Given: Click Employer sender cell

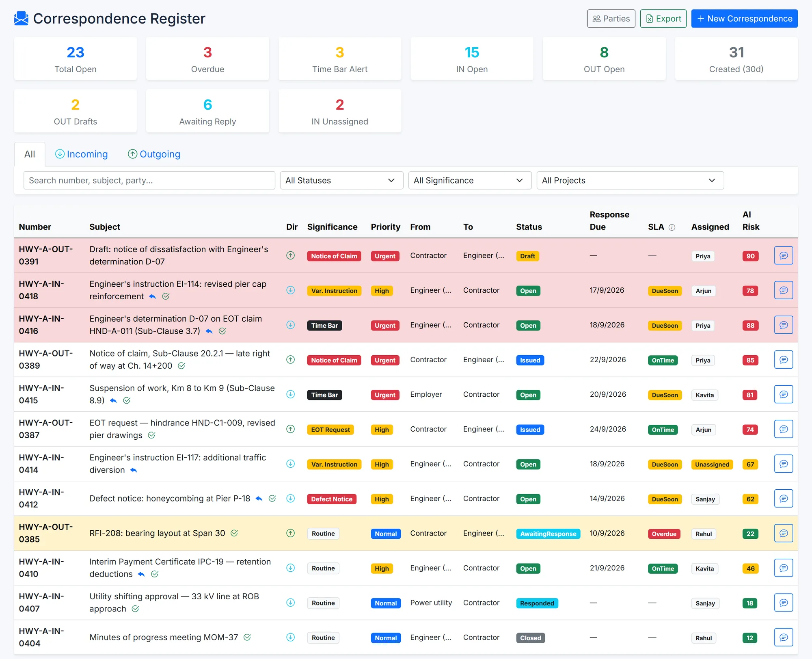Looking at the screenshot, I should (426, 394).
